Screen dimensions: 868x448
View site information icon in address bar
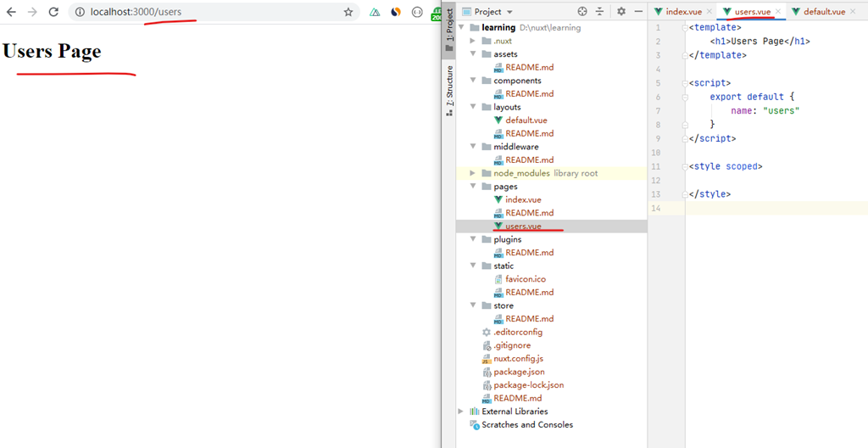[x=79, y=12]
